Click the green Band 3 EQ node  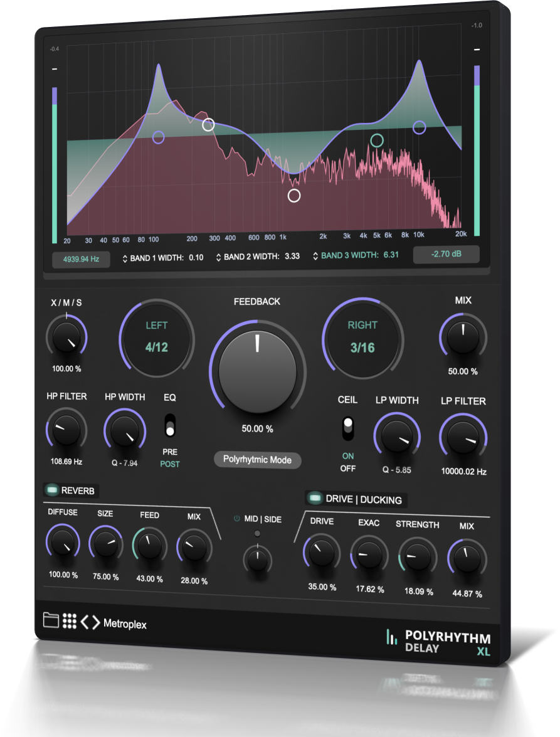coord(377,140)
